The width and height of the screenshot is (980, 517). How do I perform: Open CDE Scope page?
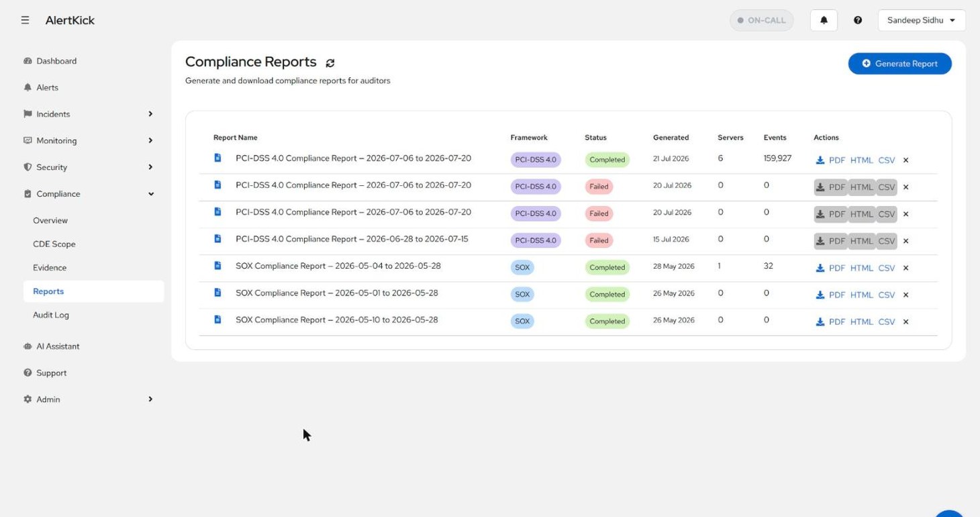click(54, 244)
